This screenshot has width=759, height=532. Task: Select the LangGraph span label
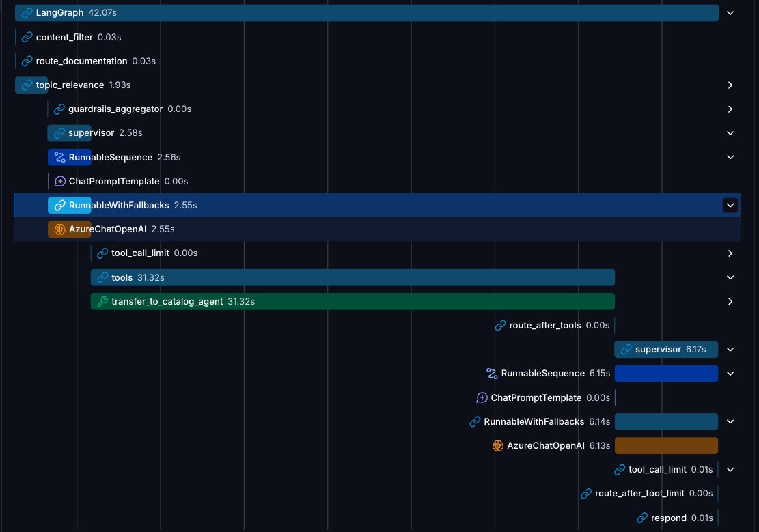[x=59, y=12]
